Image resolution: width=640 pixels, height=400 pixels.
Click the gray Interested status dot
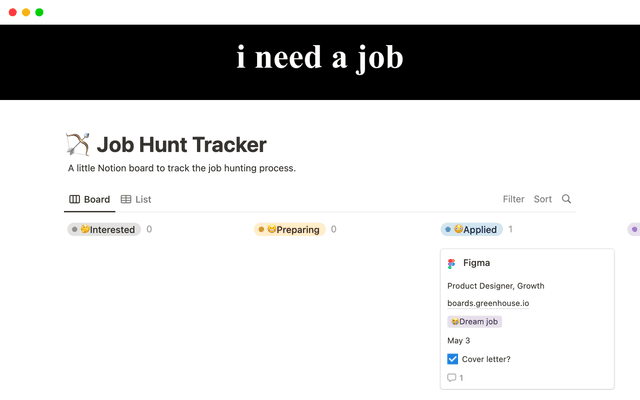tap(75, 230)
